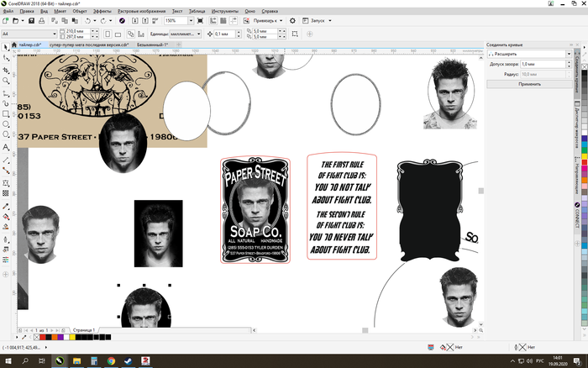Image resolution: width=588 pixels, height=368 pixels.
Task: Activate the Zoom magnifier tool
Action: click(x=6, y=81)
